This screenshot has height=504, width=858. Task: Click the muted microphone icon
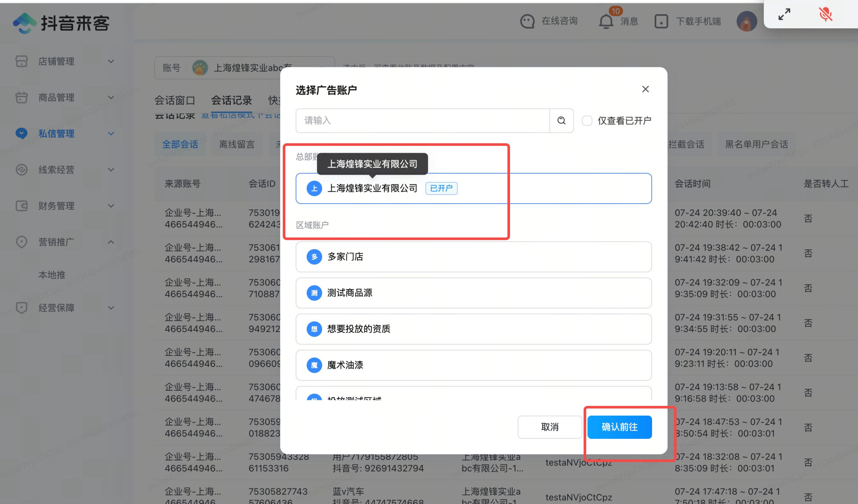coord(825,14)
